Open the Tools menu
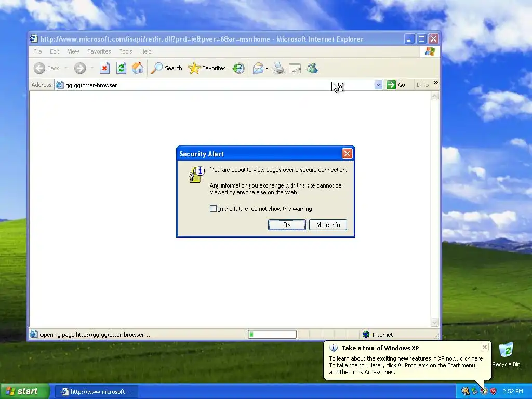 point(126,51)
